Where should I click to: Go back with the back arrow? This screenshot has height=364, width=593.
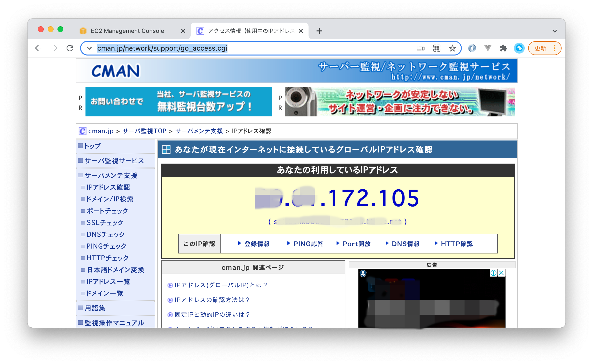[x=38, y=48]
